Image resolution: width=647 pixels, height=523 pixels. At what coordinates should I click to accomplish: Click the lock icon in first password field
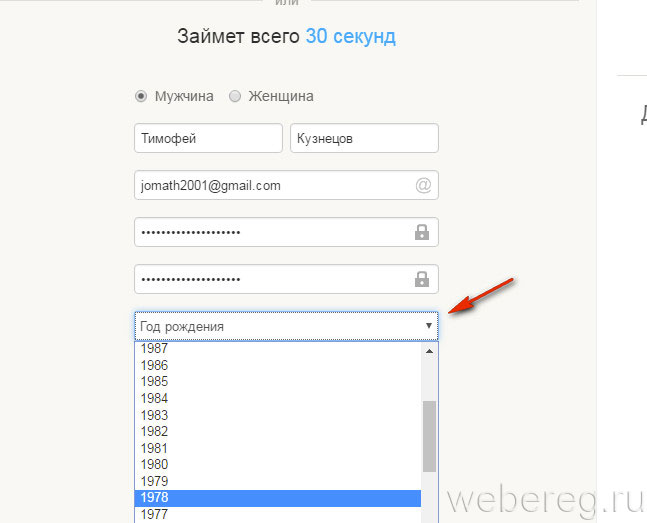[422, 232]
